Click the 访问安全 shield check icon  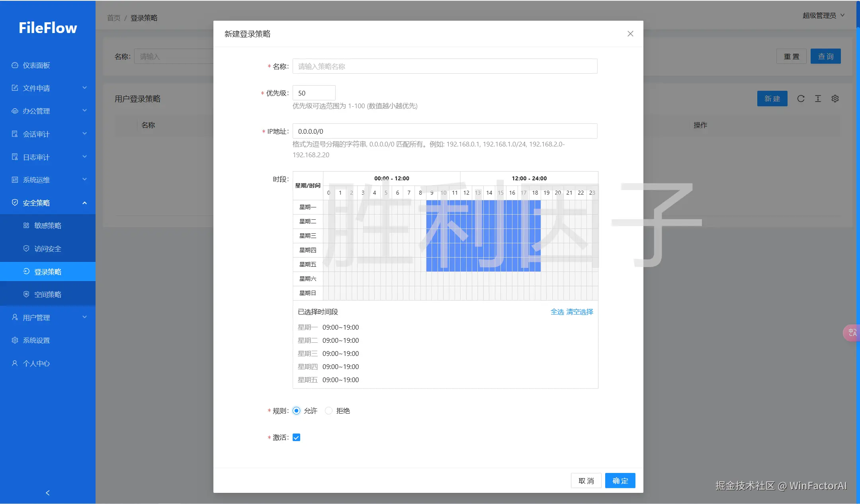click(x=26, y=248)
